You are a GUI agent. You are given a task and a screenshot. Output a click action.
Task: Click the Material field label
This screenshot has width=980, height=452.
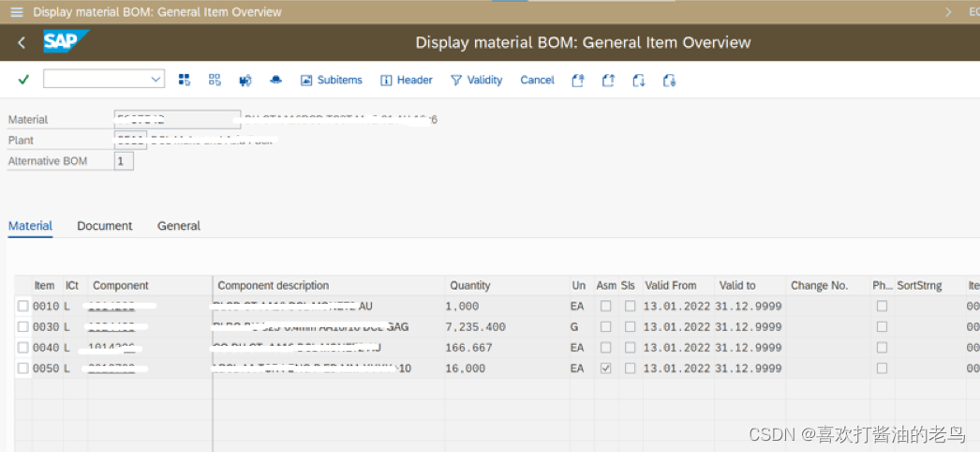(x=28, y=119)
